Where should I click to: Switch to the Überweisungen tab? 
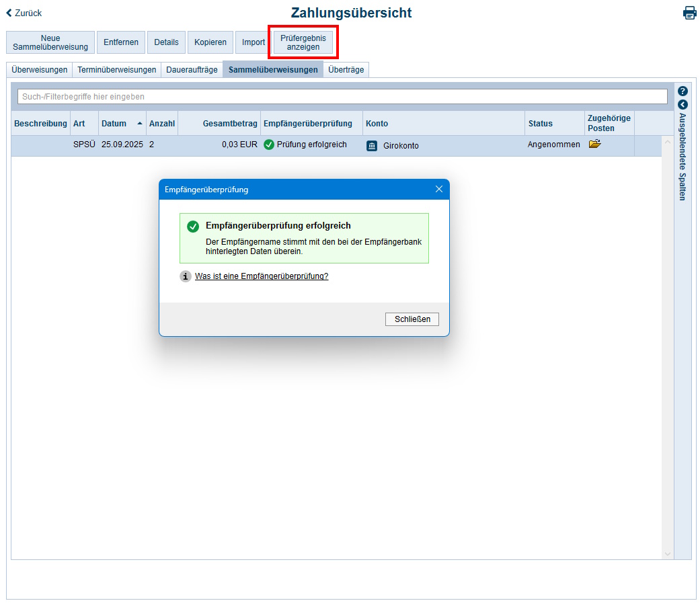tap(40, 70)
